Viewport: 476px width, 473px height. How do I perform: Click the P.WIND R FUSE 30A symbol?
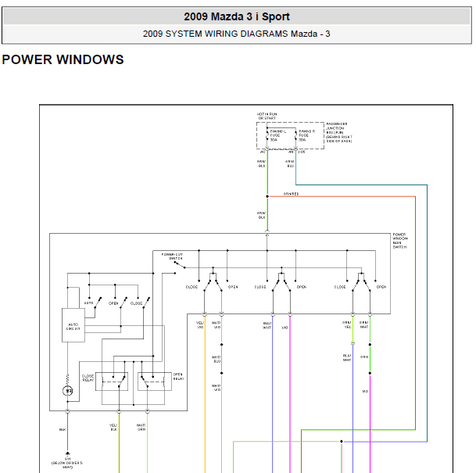[x=296, y=136]
